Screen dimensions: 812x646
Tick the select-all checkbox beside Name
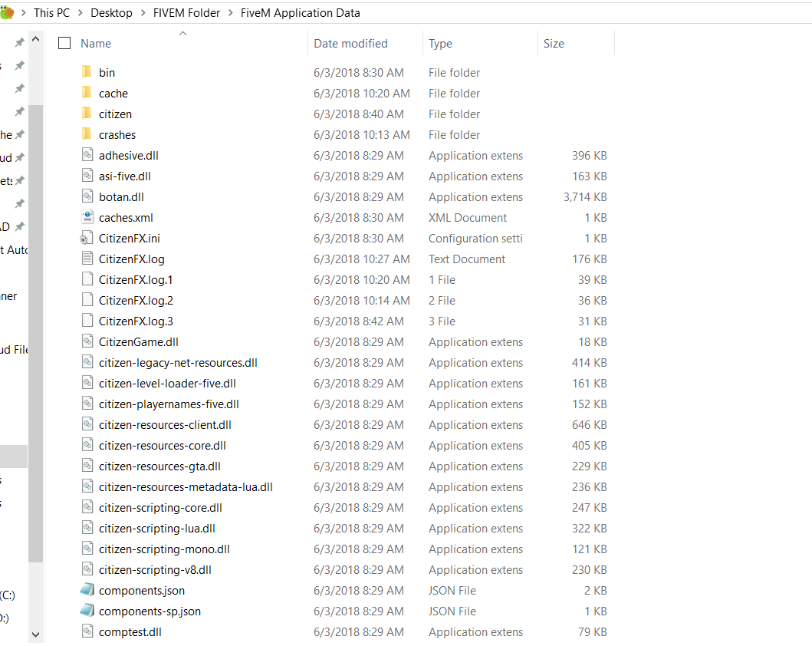click(64, 43)
